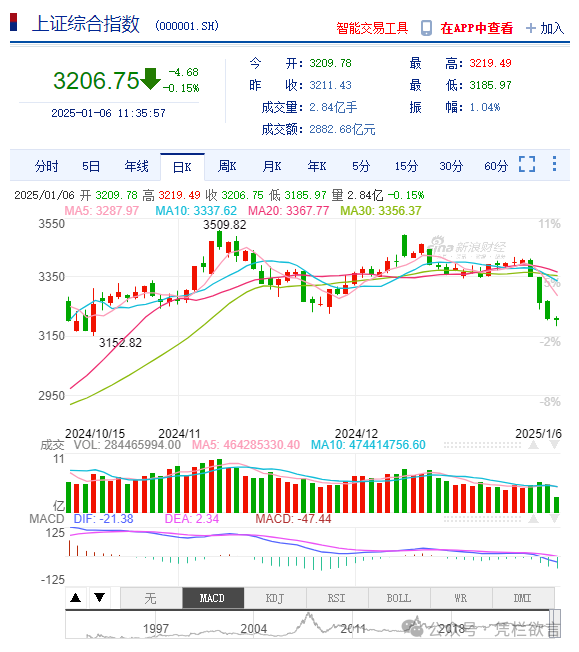Click the 2004 mark on the history timeline
This screenshot has width=579, height=652.
point(253,629)
